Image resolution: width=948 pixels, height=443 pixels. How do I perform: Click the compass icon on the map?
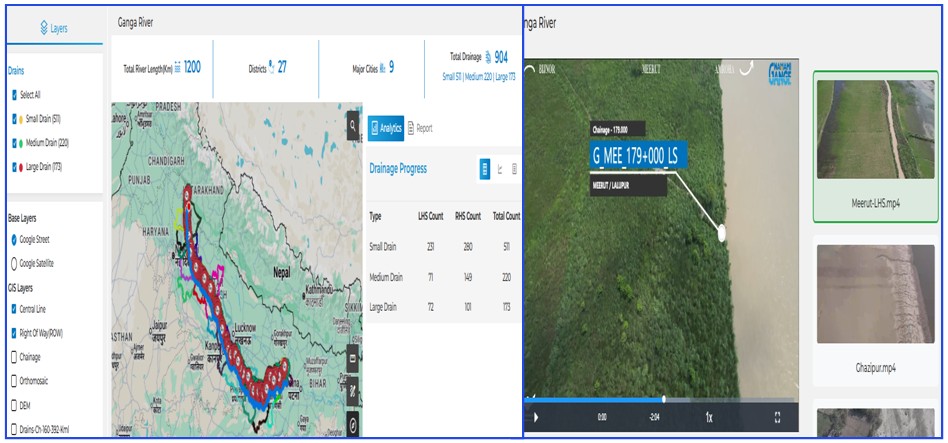353,424
